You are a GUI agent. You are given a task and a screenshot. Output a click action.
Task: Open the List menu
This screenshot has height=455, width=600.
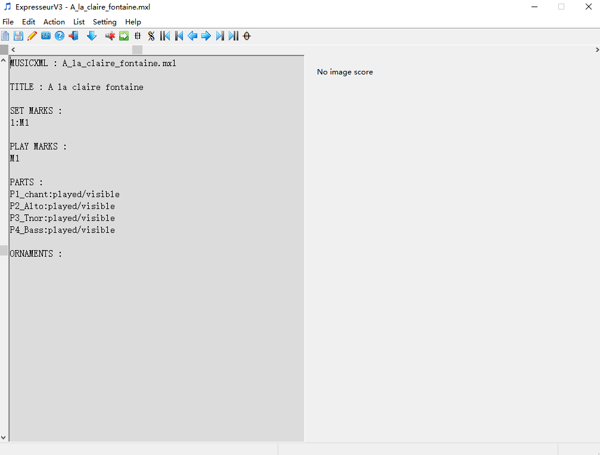pos(78,21)
